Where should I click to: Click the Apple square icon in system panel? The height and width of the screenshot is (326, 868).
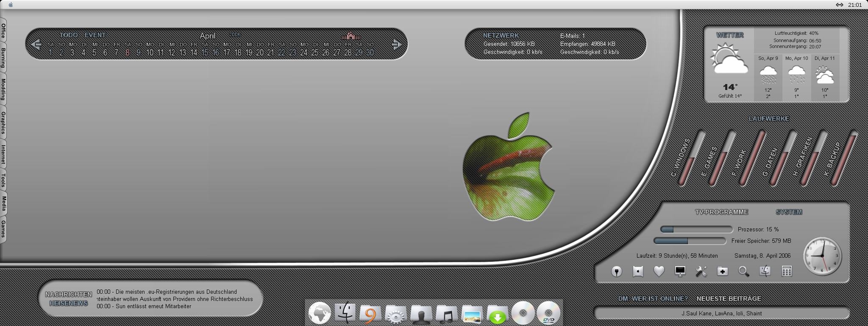coord(638,271)
